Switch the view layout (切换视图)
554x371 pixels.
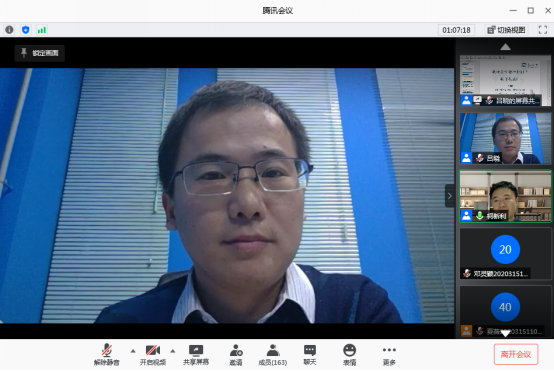(506, 30)
